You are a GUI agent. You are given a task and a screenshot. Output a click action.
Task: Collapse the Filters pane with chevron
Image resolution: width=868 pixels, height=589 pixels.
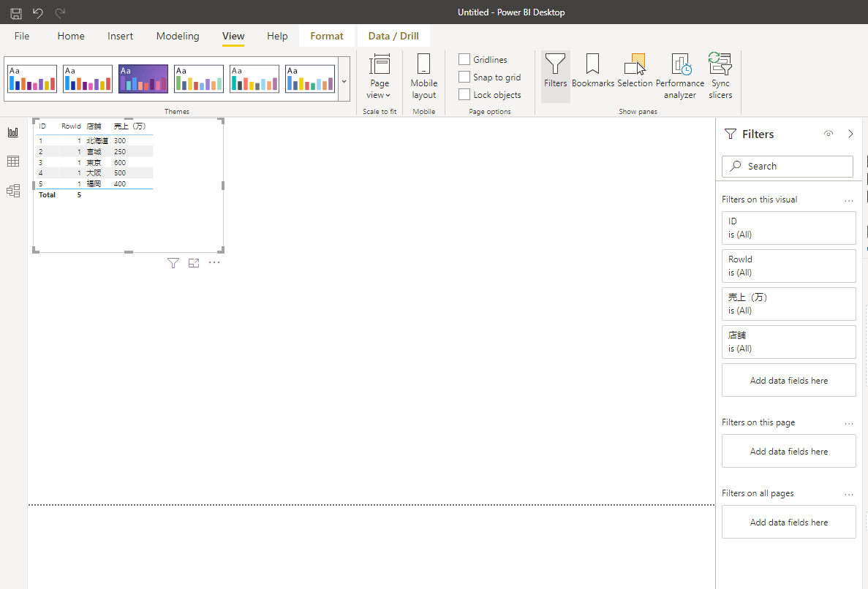tap(851, 134)
